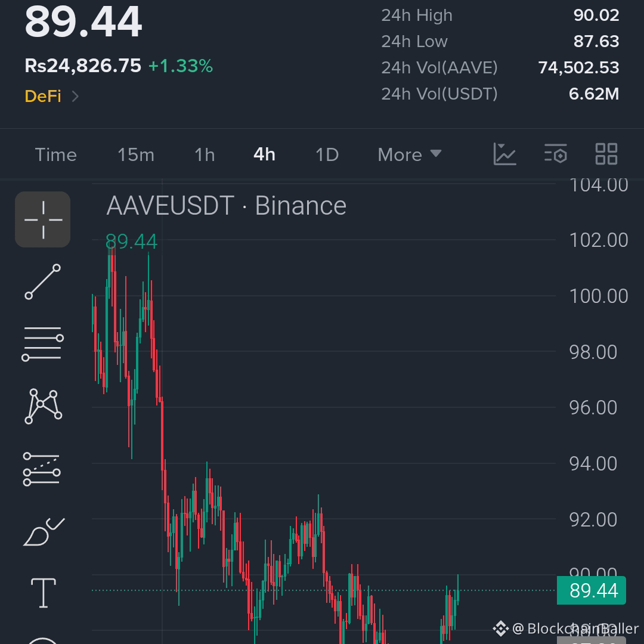The height and width of the screenshot is (644, 644).
Task: Click the 100.00 price axis label
Action: 599,296
